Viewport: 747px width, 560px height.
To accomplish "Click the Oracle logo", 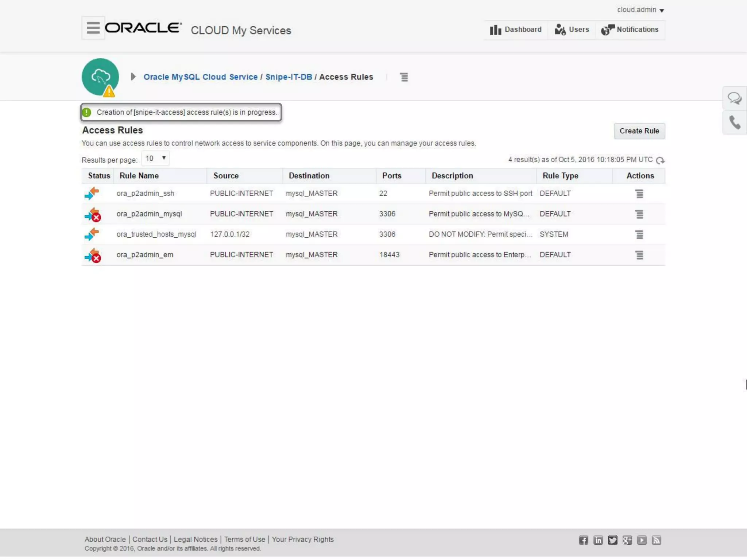I will tap(143, 28).
